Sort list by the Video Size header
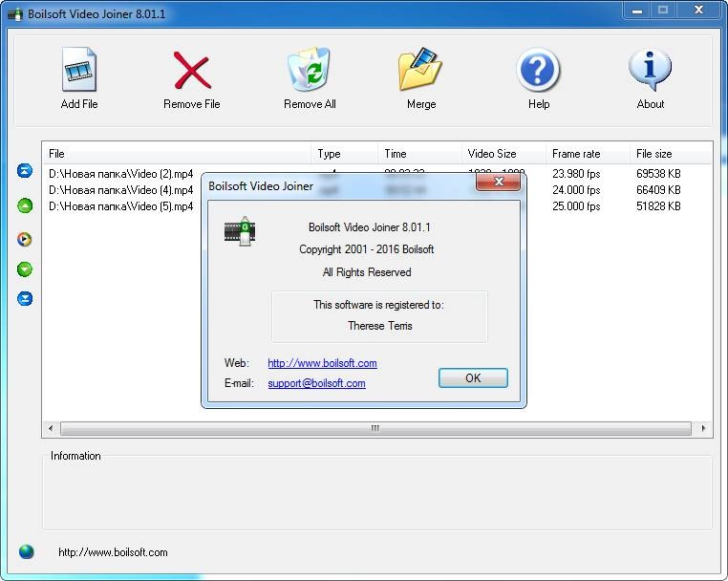Viewport: 728px width, 581px height. (503, 154)
